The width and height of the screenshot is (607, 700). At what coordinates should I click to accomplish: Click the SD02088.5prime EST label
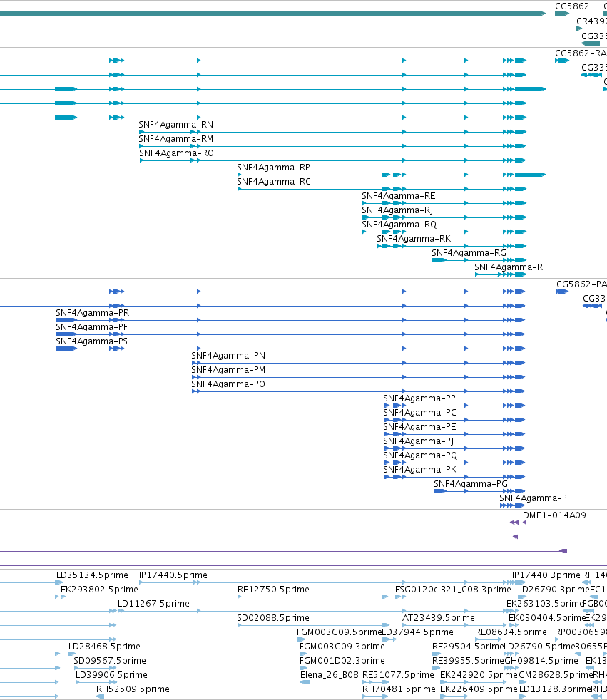click(x=273, y=618)
